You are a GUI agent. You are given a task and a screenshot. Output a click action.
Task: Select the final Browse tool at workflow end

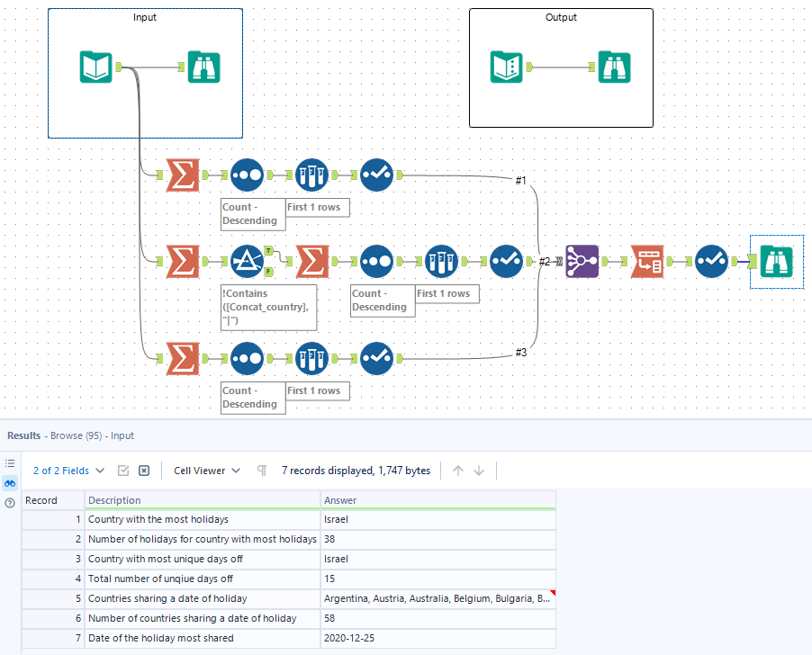point(776,261)
